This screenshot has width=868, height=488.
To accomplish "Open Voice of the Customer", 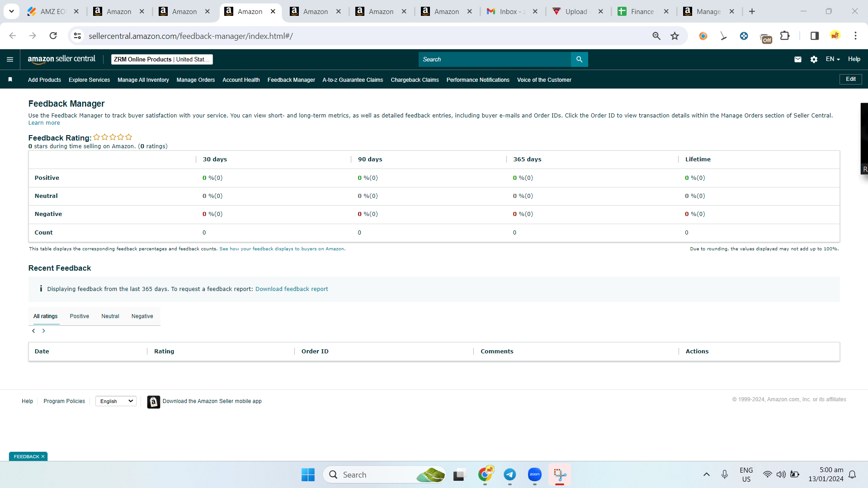I will [544, 80].
